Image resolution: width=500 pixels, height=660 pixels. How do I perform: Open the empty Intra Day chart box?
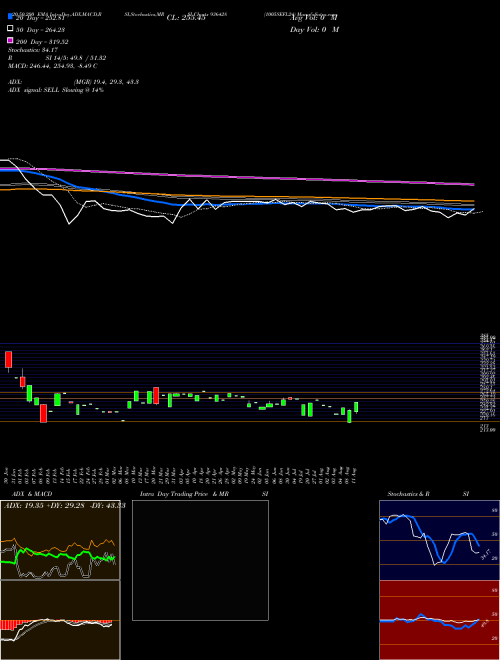coord(200,560)
